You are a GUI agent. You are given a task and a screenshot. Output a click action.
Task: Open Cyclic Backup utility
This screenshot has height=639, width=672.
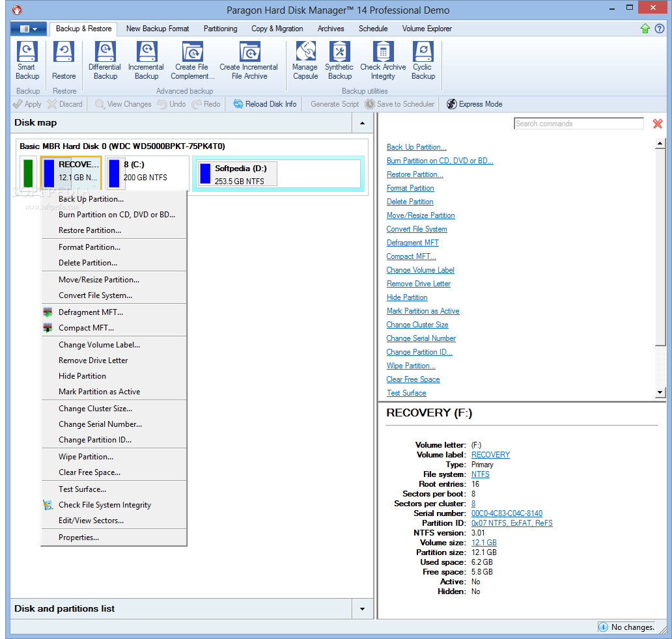(x=423, y=61)
